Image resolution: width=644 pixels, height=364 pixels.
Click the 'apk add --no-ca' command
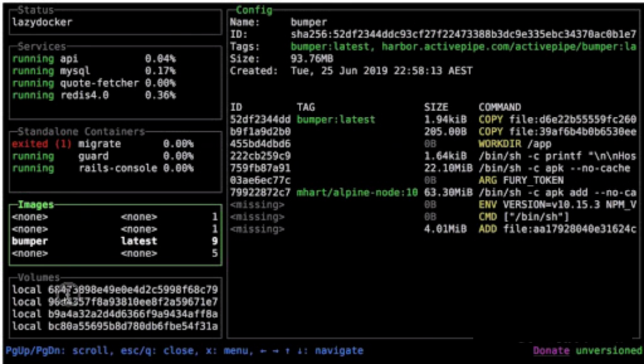pos(557,193)
